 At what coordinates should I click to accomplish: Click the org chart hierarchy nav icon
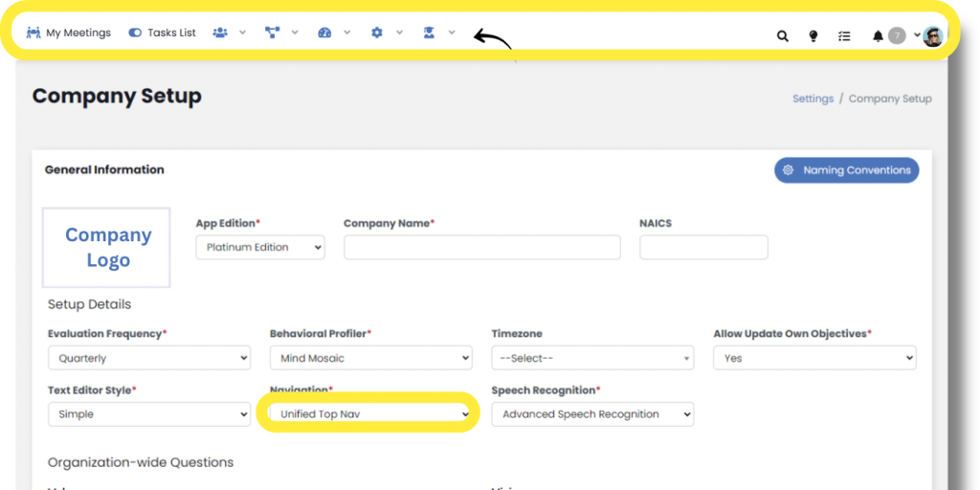273,33
